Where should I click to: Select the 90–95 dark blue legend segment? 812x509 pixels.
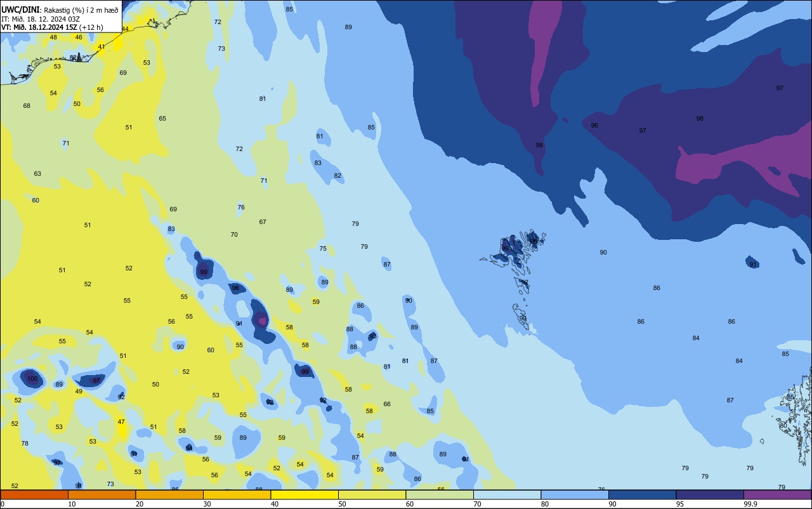pyautogui.click(x=642, y=494)
